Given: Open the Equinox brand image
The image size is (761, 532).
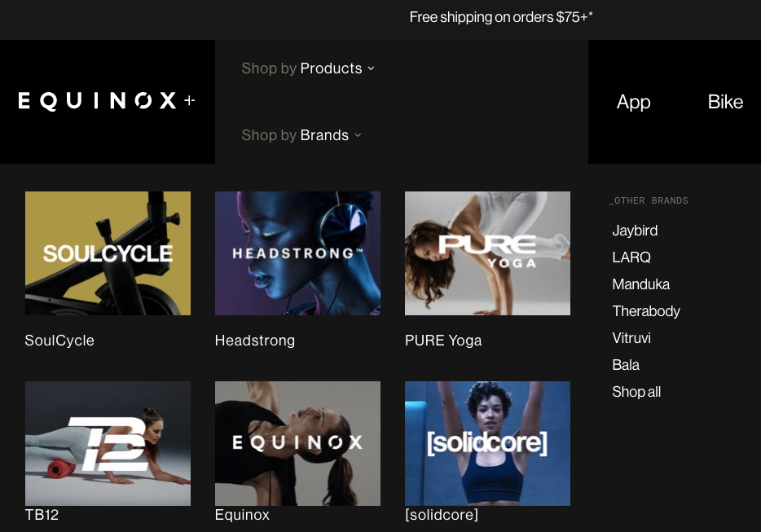Looking at the screenshot, I should click(x=297, y=443).
